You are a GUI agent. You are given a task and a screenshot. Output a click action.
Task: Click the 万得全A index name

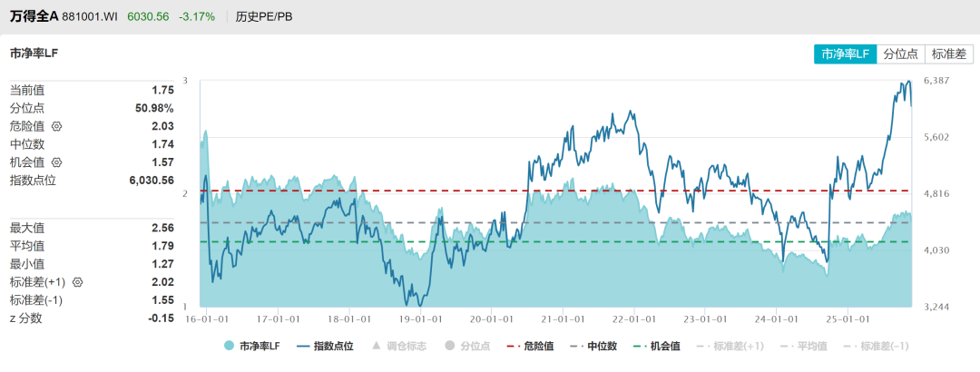coord(34,17)
